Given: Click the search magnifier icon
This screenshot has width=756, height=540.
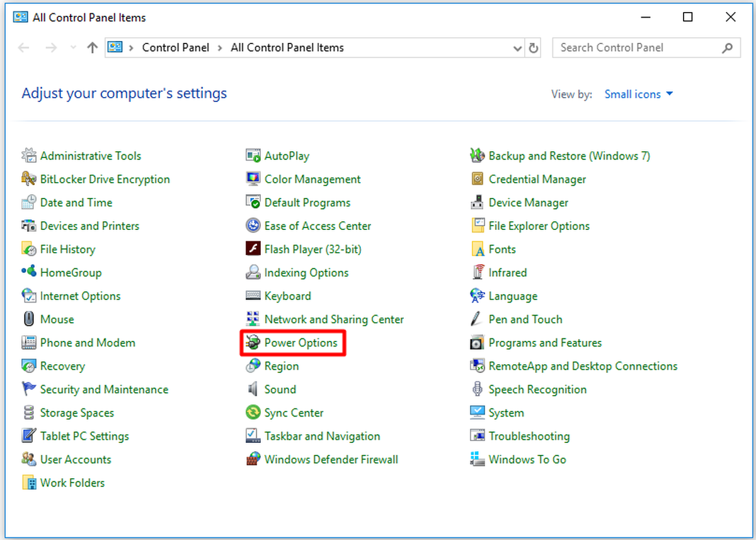Looking at the screenshot, I should [x=728, y=48].
